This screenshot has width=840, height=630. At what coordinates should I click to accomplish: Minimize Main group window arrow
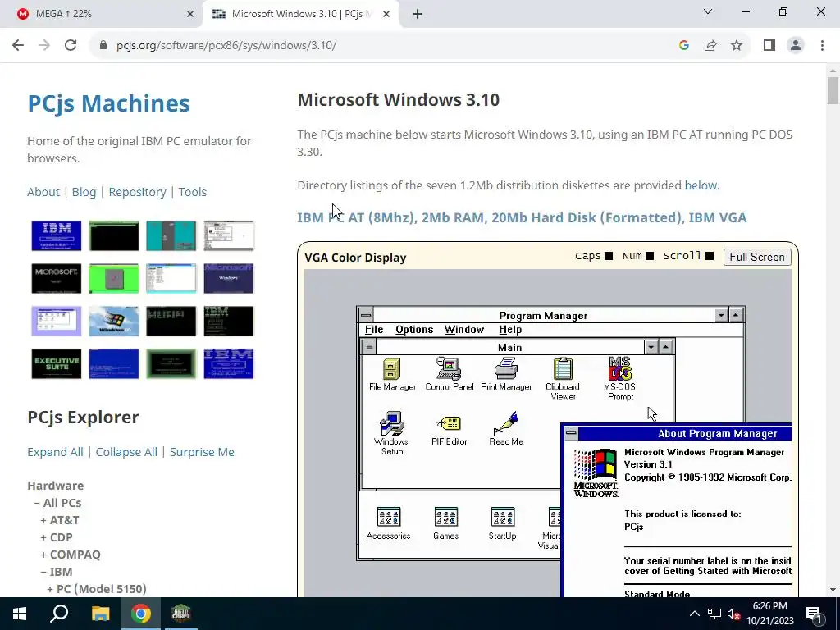pyautogui.click(x=651, y=347)
